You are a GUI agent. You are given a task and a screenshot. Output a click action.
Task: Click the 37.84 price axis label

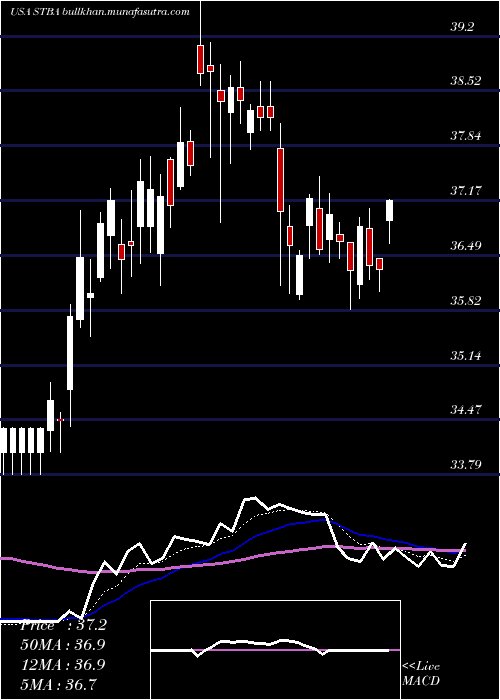tap(465, 136)
